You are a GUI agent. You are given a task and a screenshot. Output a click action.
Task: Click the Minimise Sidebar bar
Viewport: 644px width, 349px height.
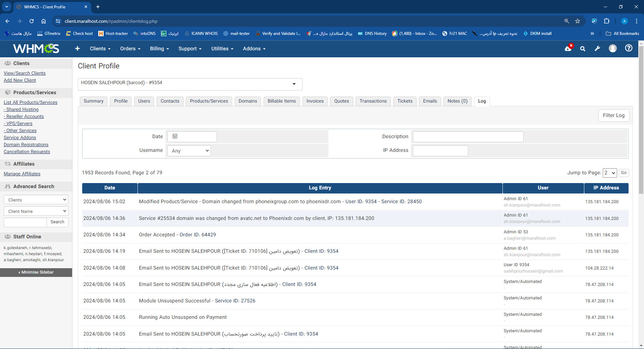pos(36,272)
